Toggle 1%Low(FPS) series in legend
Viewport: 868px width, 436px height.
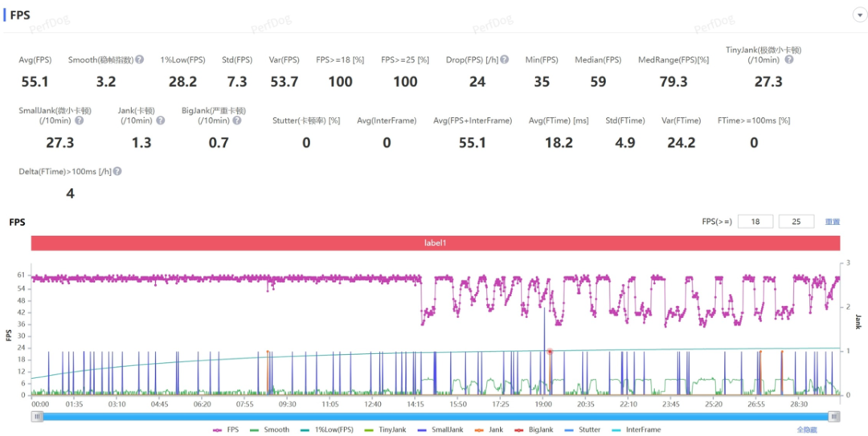pyautogui.click(x=326, y=430)
